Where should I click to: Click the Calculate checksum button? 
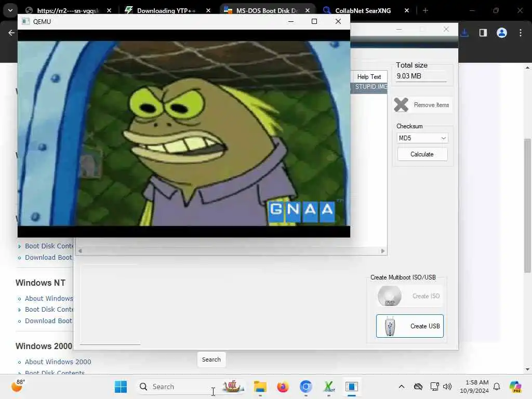click(x=422, y=154)
